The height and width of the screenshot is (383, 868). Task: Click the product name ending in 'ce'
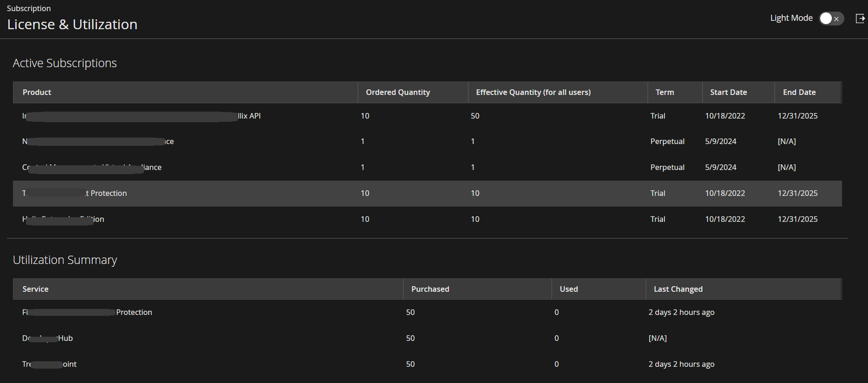pyautogui.click(x=98, y=141)
